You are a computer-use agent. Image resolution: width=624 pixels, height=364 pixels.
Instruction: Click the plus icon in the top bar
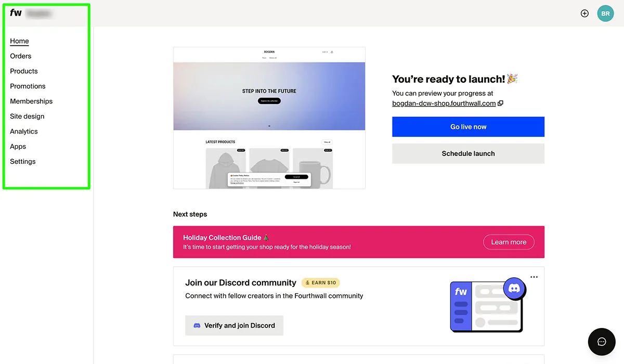[x=584, y=13]
